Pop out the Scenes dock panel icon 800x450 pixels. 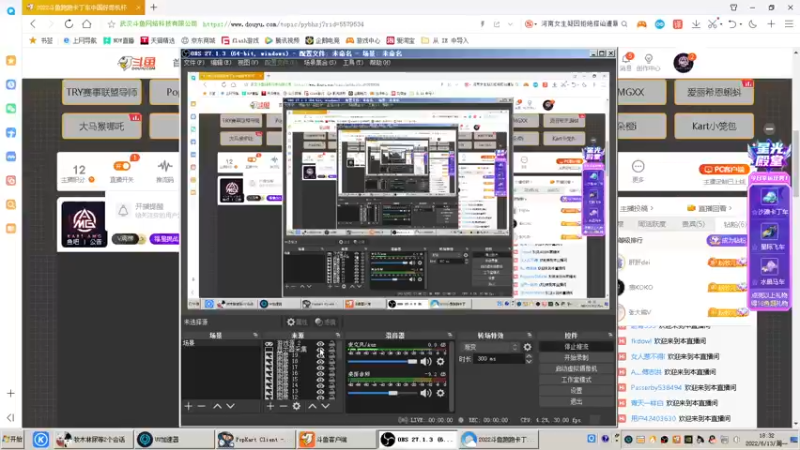255,335
